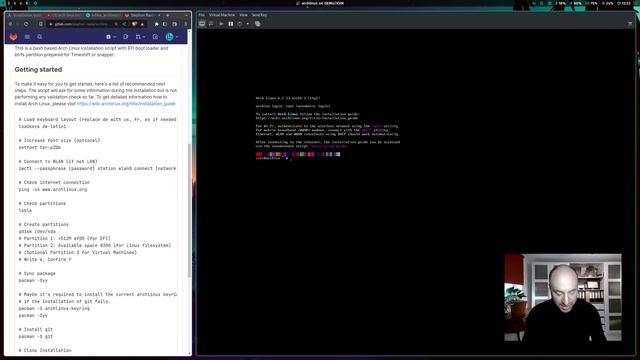Screen dimensions: 640x360
Task: Click the VM run (play) button
Action: [x=221, y=24]
